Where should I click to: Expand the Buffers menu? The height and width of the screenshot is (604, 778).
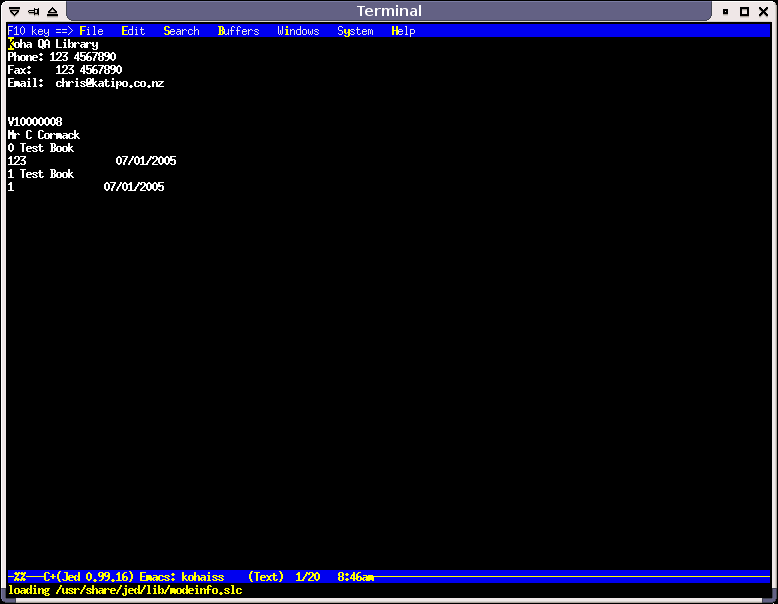[238, 31]
